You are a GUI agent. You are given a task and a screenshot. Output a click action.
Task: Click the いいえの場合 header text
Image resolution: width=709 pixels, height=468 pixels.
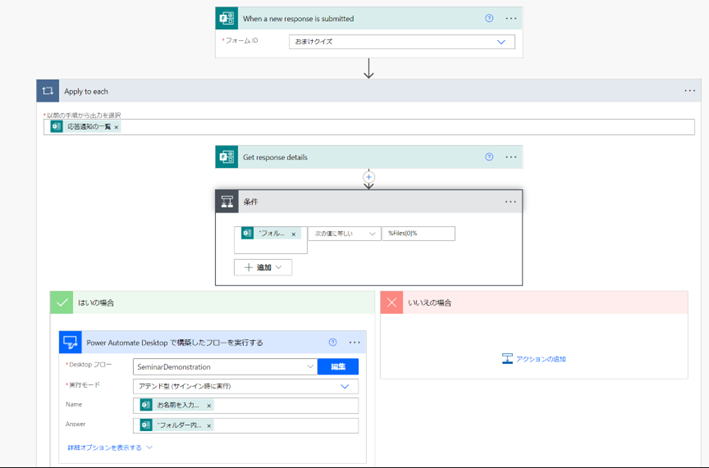click(430, 303)
